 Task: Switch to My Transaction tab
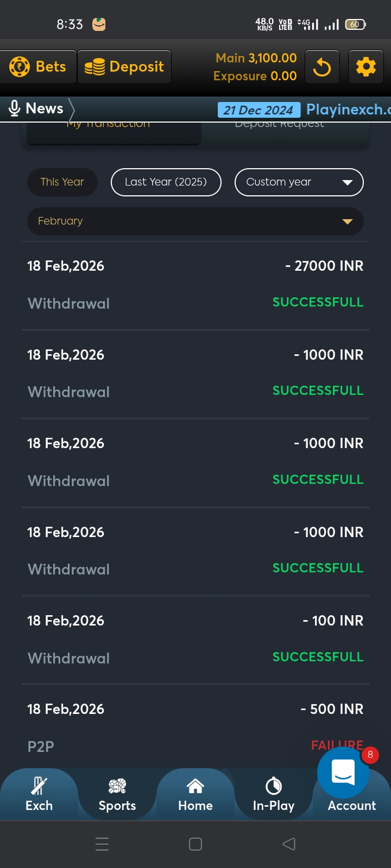114,129
